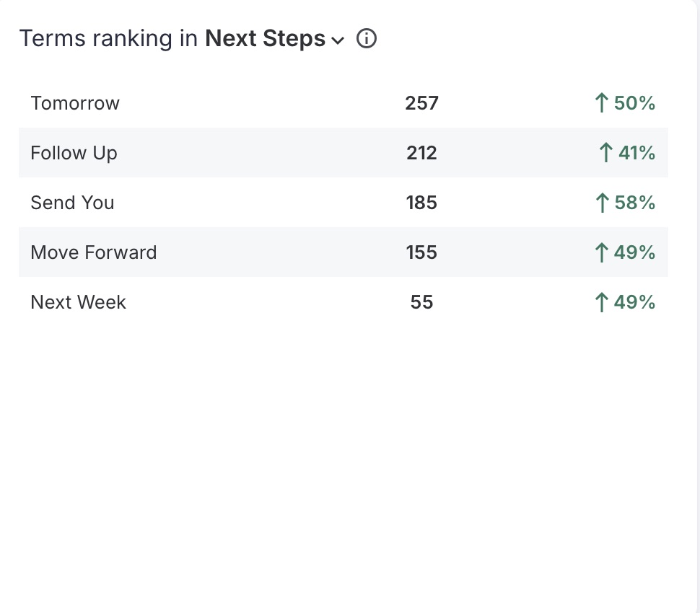Click the trend arrow next to Move Forward
700x613 pixels.
tap(602, 252)
